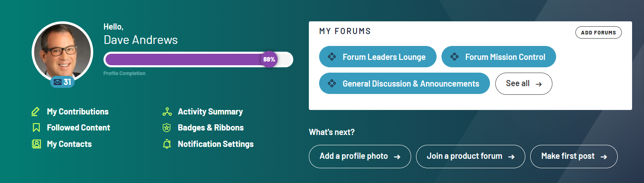644x183 pixels.
Task: Open the Forum Mission Control forum
Action: click(505, 57)
